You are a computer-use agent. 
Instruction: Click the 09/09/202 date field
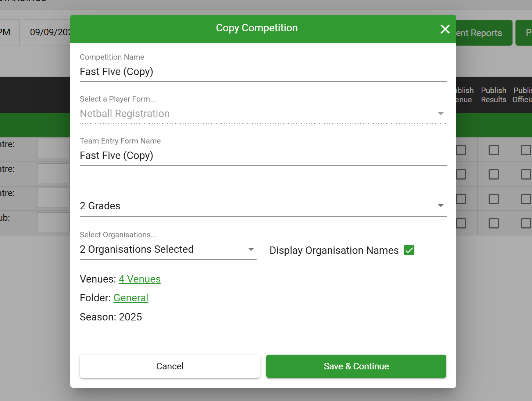tap(49, 32)
